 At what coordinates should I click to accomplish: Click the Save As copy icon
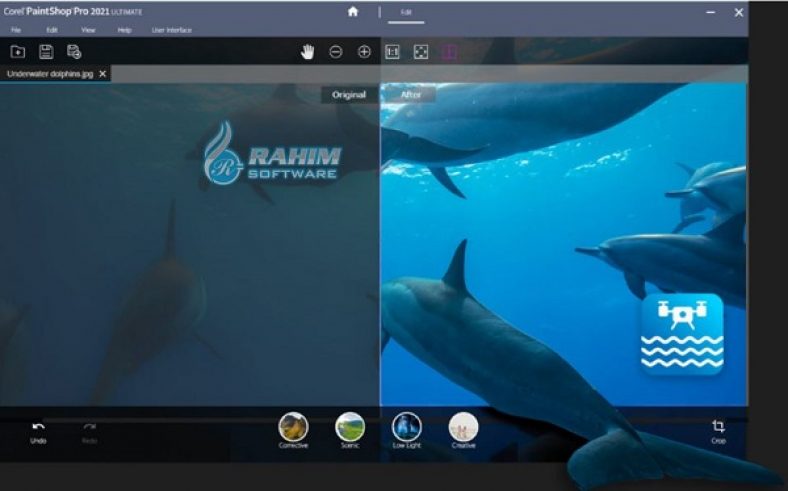click(x=74, y=52)
